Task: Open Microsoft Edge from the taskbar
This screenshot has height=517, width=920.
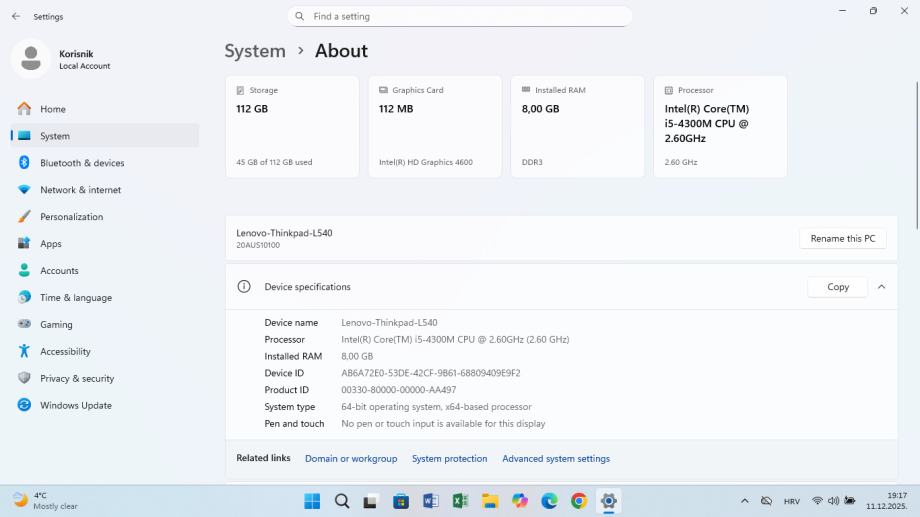Action: (x=549, y=501)
